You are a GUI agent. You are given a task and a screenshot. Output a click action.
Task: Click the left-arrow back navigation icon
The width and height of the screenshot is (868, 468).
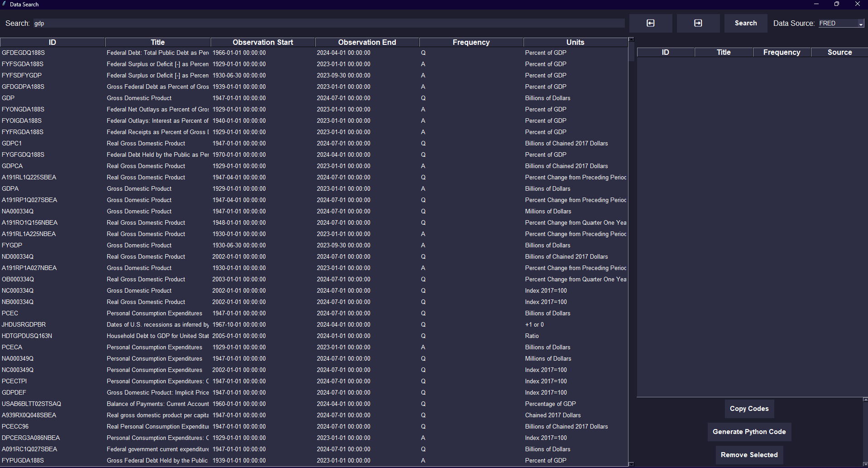pyautogui.click(x=651, y=23)
